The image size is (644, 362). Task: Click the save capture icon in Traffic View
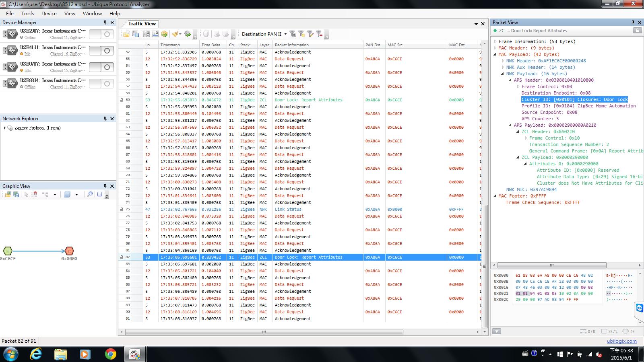136,34
